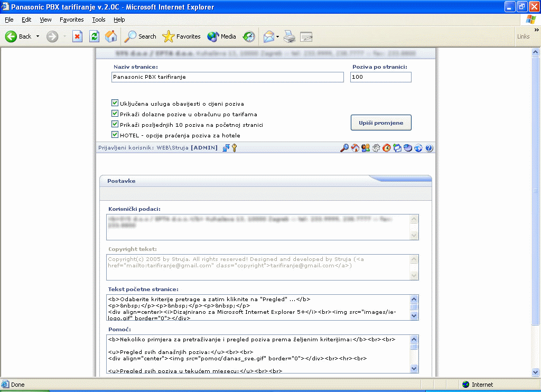
Task: Open the IE Search pane
Action: (140, 36)
